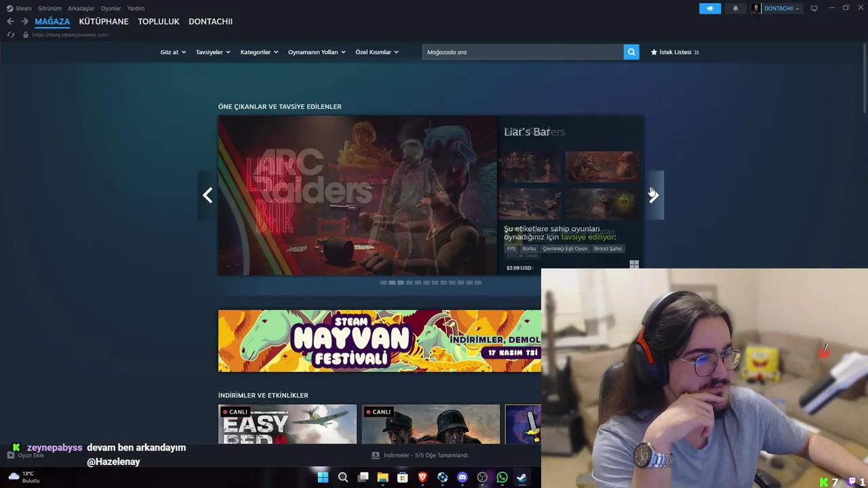Expand the Kategoriler dropdown

click(259, 52)
